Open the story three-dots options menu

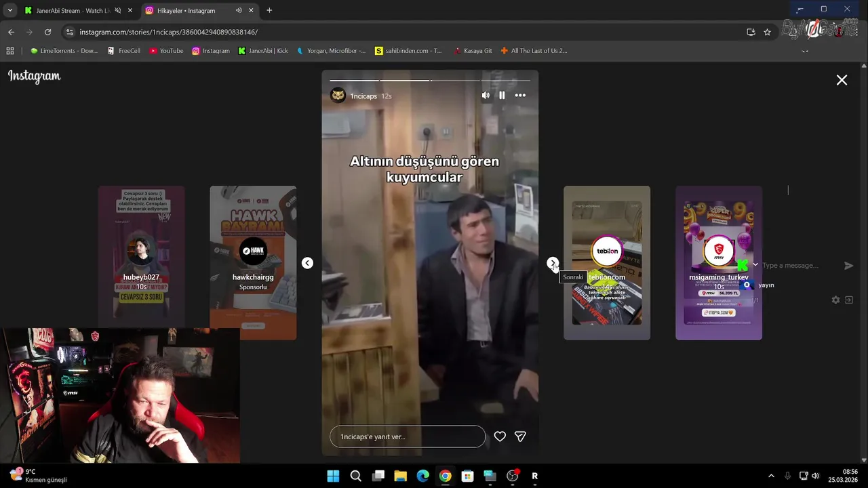pyautogui.click(x=520, y=96)
